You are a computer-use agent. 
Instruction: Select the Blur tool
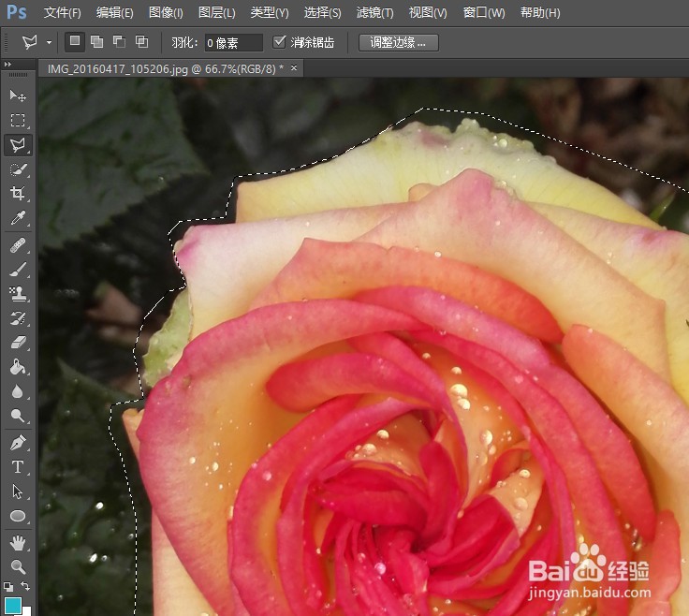tap(18, 391)
